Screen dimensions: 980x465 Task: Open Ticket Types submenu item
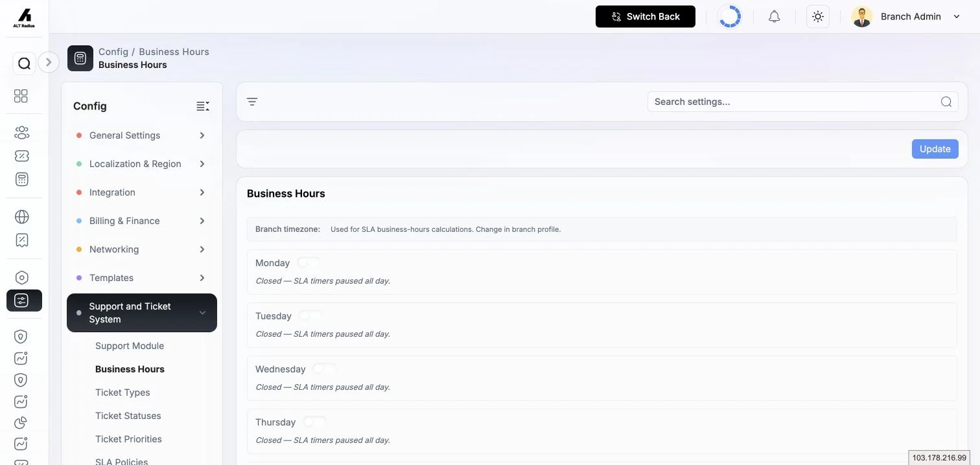[x=122, y=392]
